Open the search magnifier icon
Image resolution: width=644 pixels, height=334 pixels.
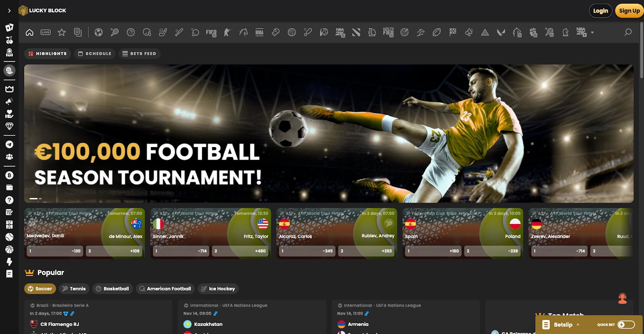[x=628, y=32]
